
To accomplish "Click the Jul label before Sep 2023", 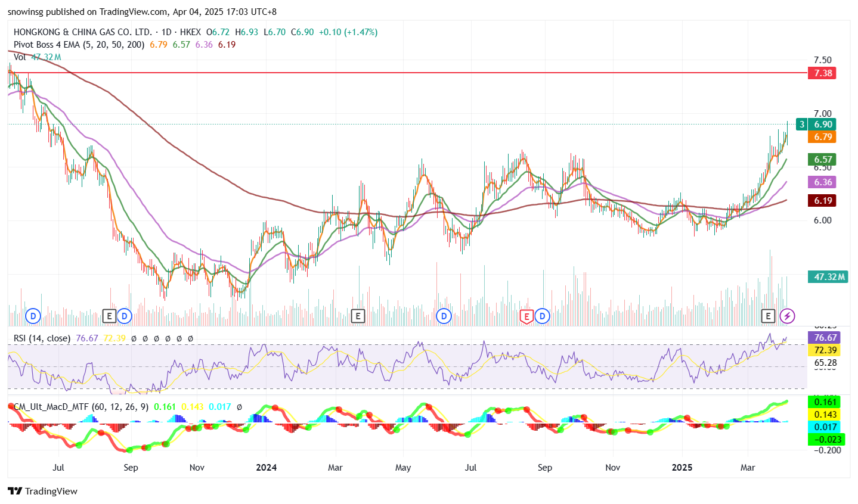I will tap(58, 468).
